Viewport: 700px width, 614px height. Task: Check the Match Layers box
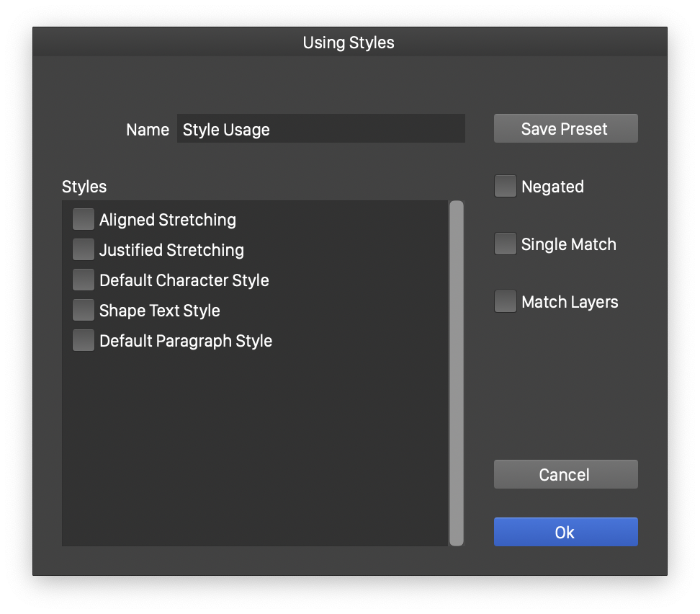505,302
